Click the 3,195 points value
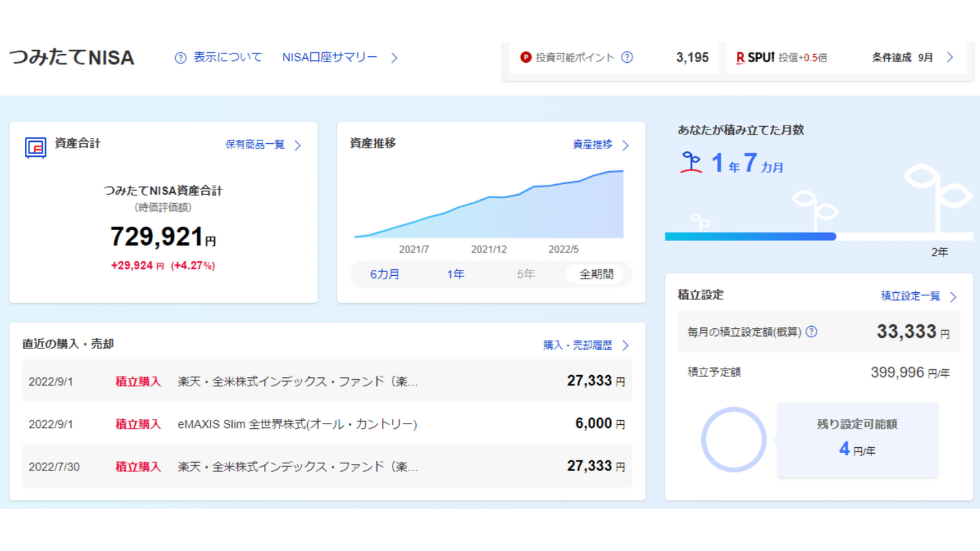980x551 pixels. 693,58
